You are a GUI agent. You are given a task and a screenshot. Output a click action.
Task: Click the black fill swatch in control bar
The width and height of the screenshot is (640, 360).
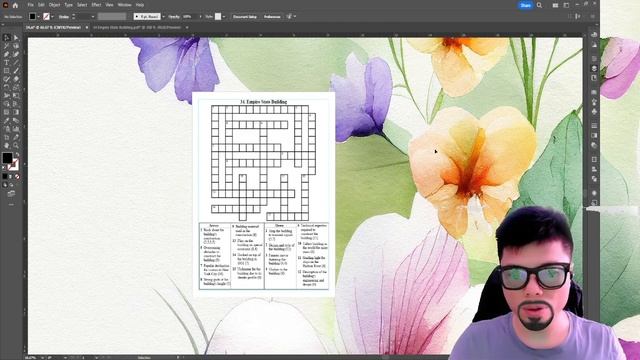pos(32,17)
